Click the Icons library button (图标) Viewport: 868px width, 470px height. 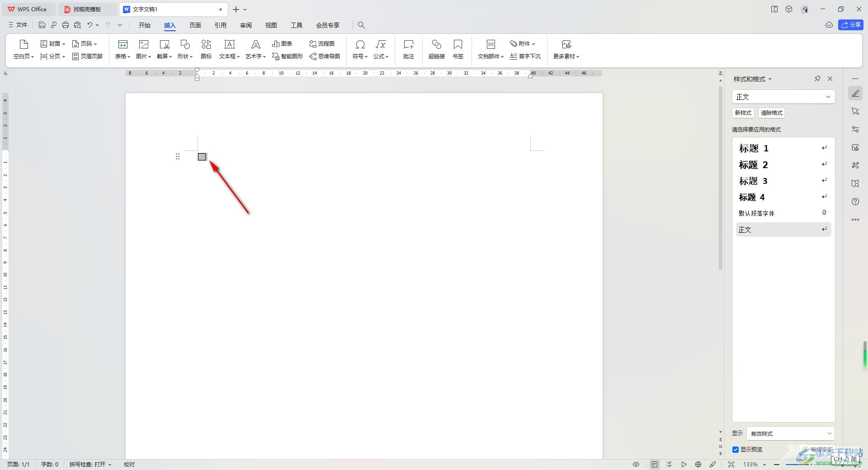(206, 49)
